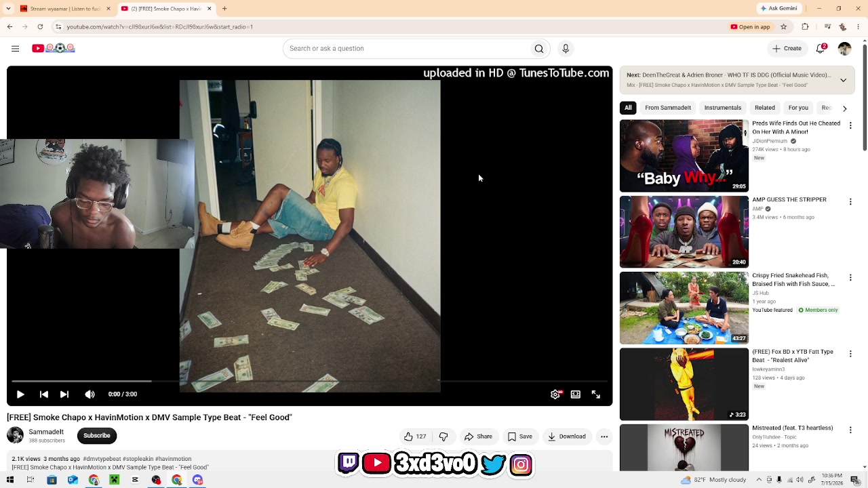Open more actions ellipsis under video
The image size is (868, 488).
point(604,436)
